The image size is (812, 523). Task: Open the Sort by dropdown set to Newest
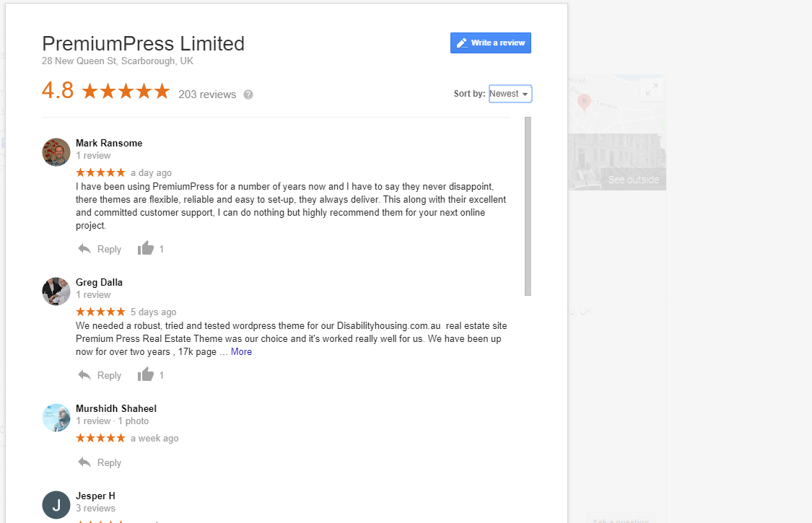pos(510,94)
